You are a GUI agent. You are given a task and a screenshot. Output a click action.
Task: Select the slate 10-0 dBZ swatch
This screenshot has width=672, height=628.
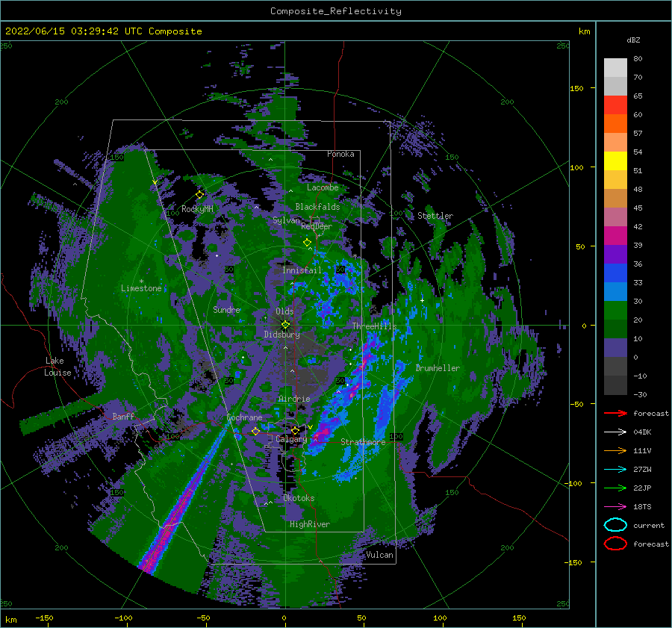615,348
